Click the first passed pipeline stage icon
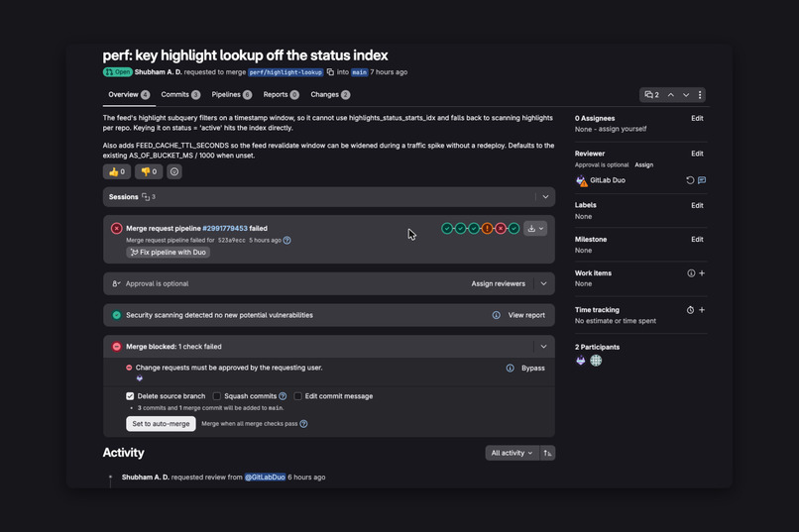This screenshot has width=799, height=532. [447, 229]
